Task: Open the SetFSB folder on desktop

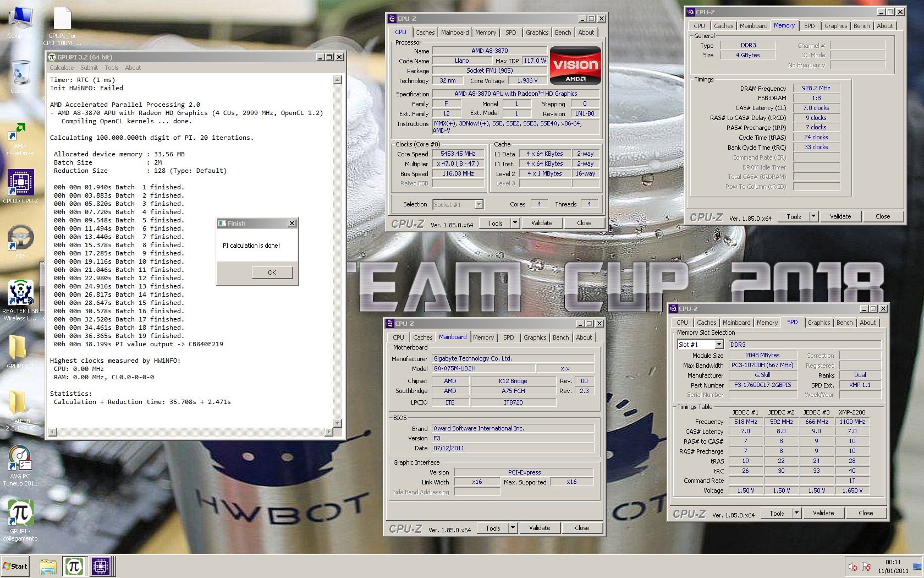Action: click(x=20, y=410)
